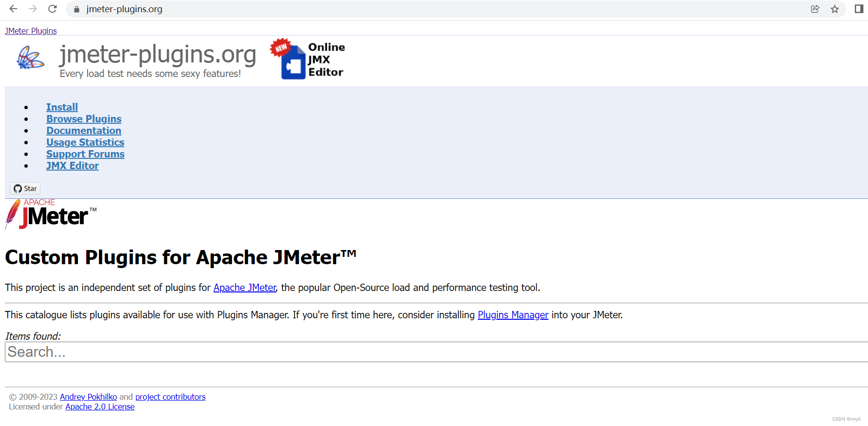View the project contributors link
The width and height of the screenshot is (868, 426).
[x=170, y=397]
